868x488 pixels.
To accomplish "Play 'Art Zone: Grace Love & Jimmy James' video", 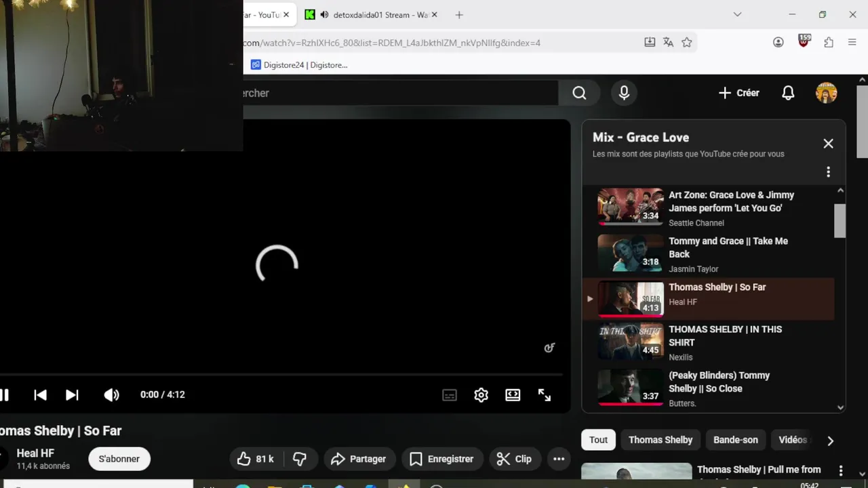I will pyautogui.click(x=708, y=208).
